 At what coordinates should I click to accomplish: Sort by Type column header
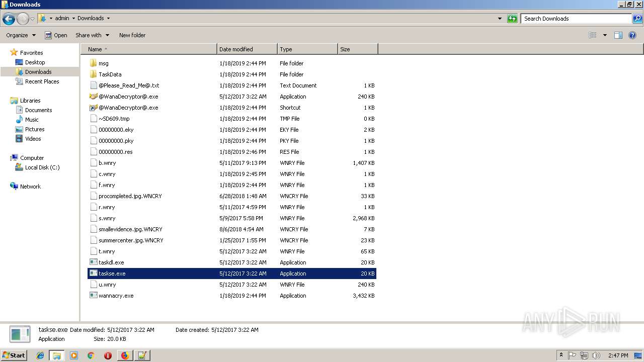coord(307,49)
